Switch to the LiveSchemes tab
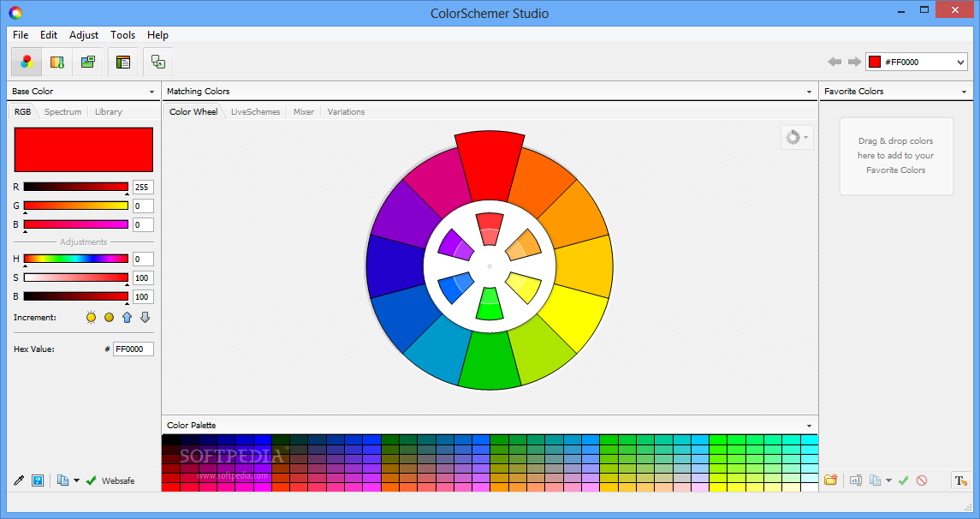980x519 pixels. point(256,112)
